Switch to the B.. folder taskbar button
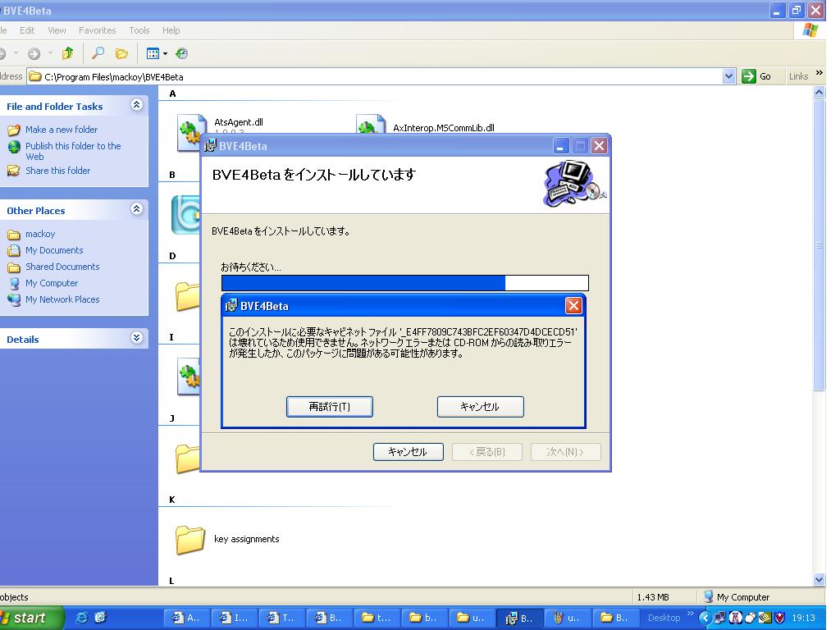The image size is (840, 630). (614, 619)
